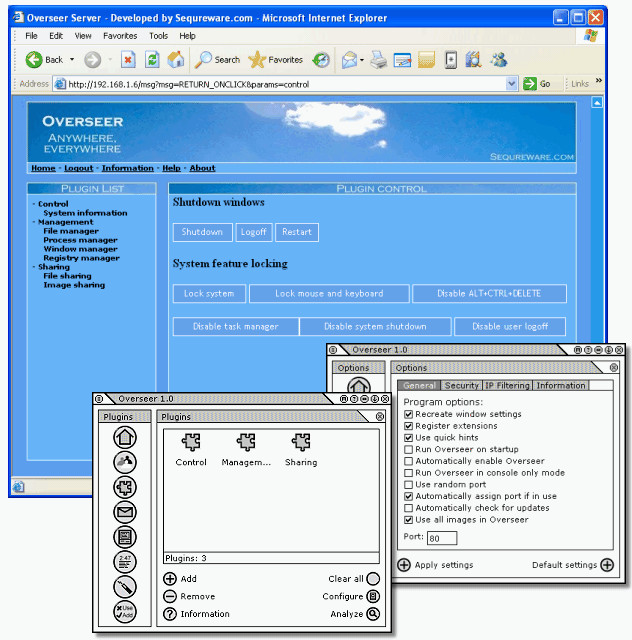Expand the Links toolbar chevron
This screenshot has width=632, height=640.
point(599,80)
